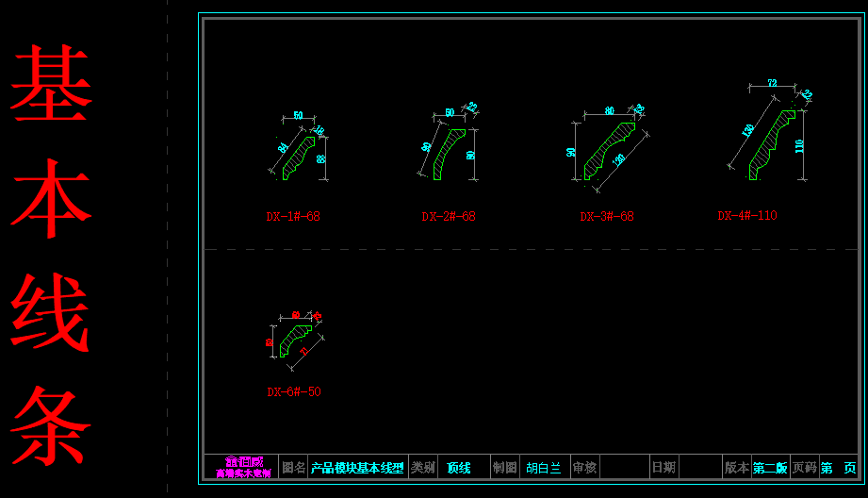The width and height of the screenshot is (868, 498).
Task: Select the 110 height dimension on DX-4
Action: [x=799, y=146]
